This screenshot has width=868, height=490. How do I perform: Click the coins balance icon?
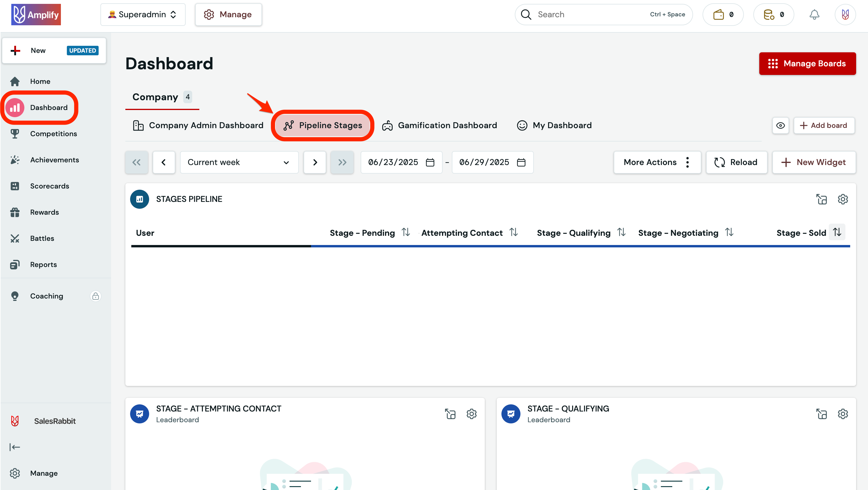tap(768, 15)
